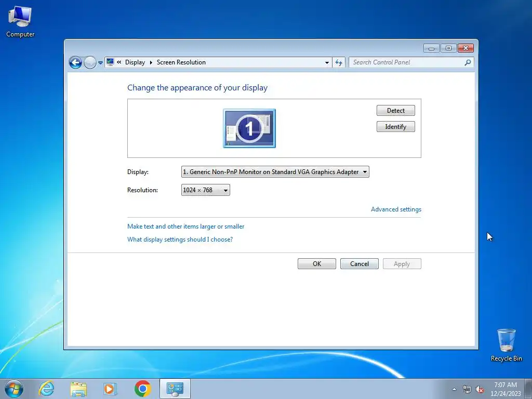This screenshot has height=399, width=532.
Task: Maximize the Screen Resolution window
Action: pos(448,48)
